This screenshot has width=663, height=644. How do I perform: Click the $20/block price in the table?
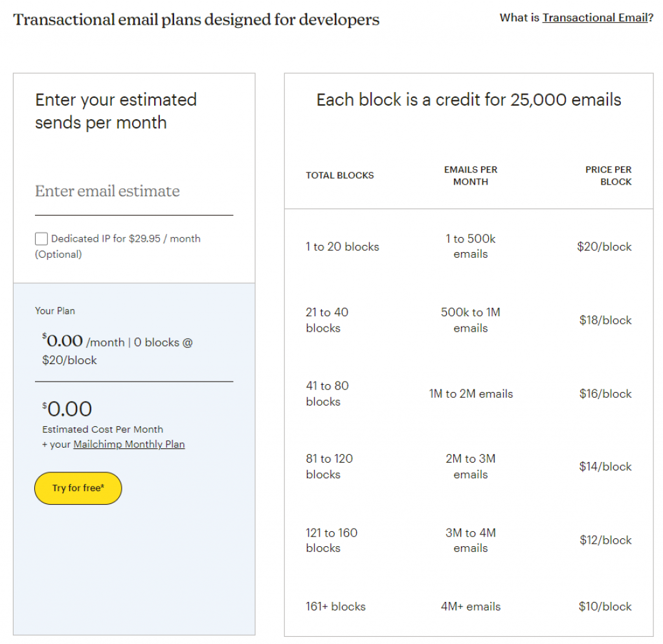tap(604, 247)
